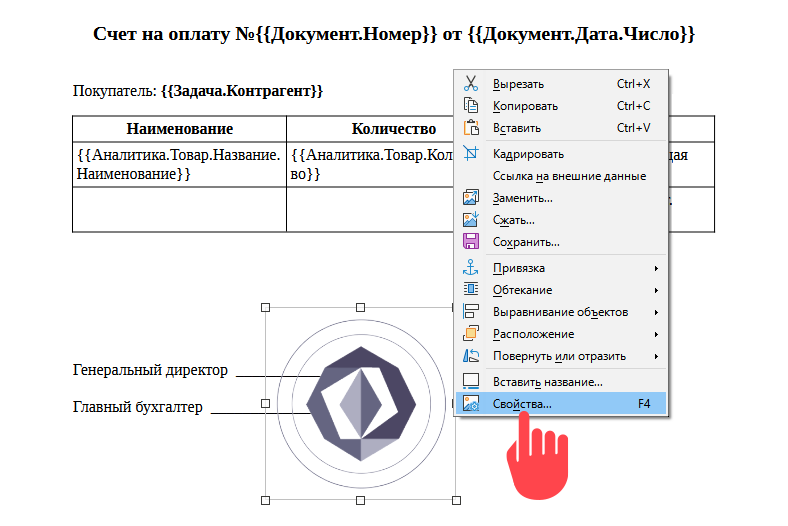Click the Наименование table header
This screenshot has width=788, height=526.
180,129
